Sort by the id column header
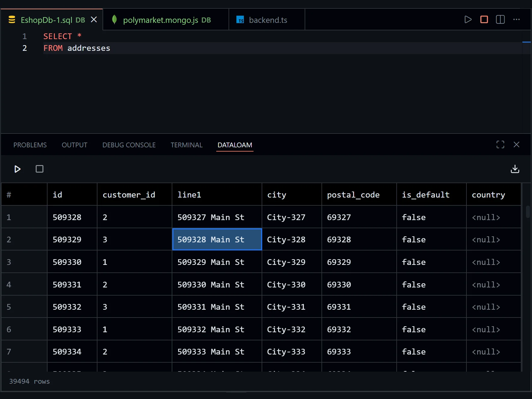 72,195
